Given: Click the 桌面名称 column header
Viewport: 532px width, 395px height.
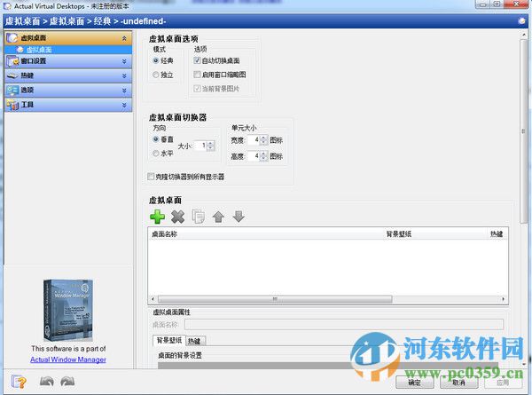Looking at the screenshot, I should point(165,234).
